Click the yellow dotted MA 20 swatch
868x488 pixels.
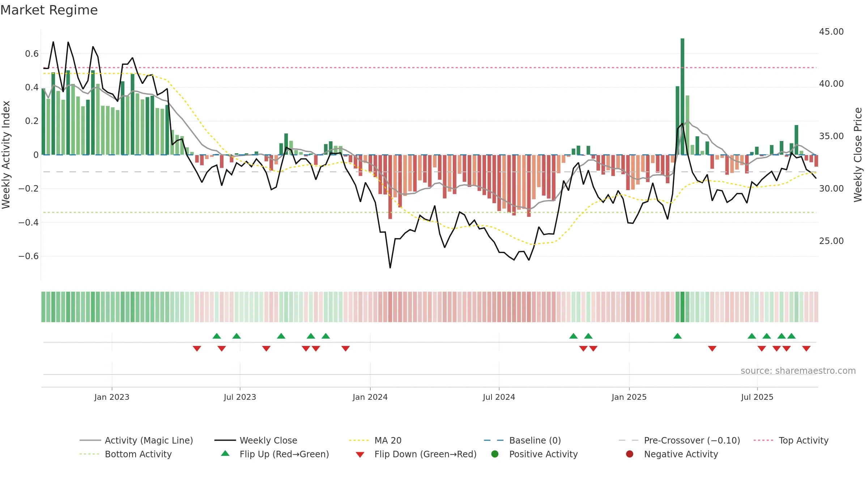359,440
